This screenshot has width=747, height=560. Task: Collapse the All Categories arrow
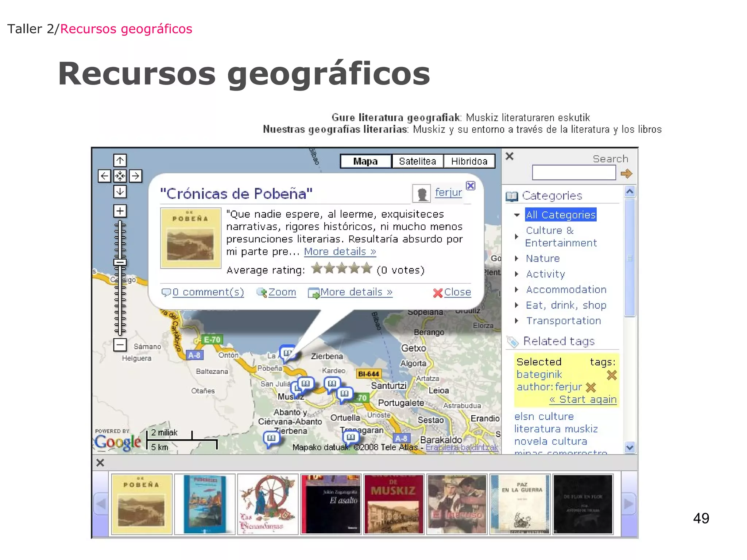click(516, 215)
